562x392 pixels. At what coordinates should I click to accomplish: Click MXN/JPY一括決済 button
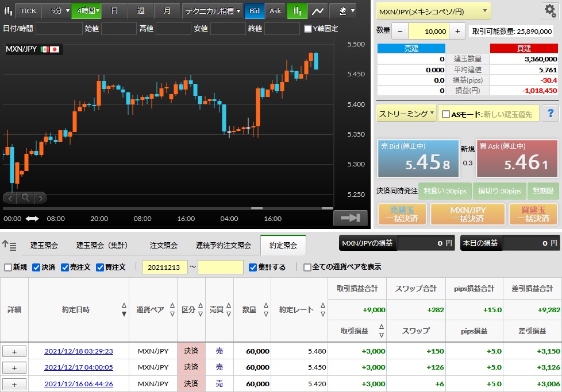point(468,214)
